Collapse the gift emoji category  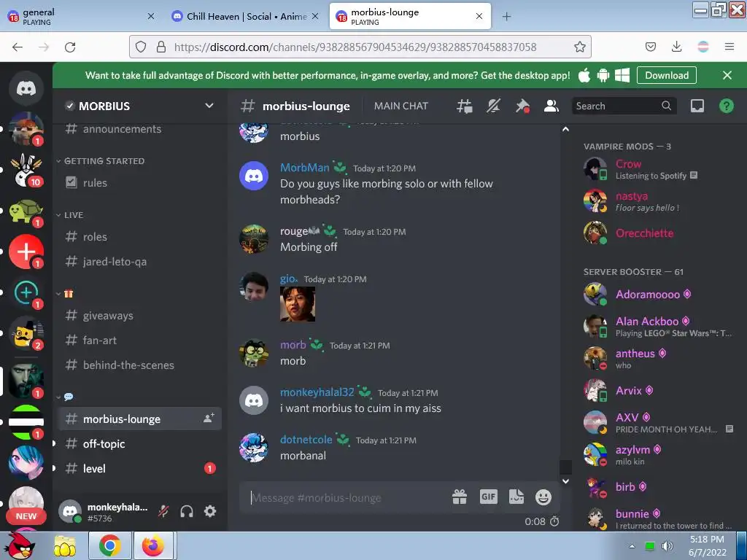[x=65, y=293]
